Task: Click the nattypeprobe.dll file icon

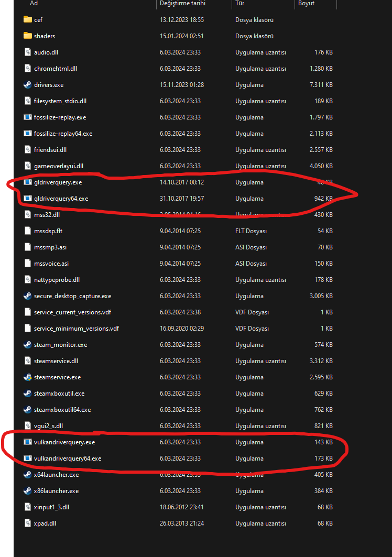Action: pyautogui.click(x=28, y=280)
